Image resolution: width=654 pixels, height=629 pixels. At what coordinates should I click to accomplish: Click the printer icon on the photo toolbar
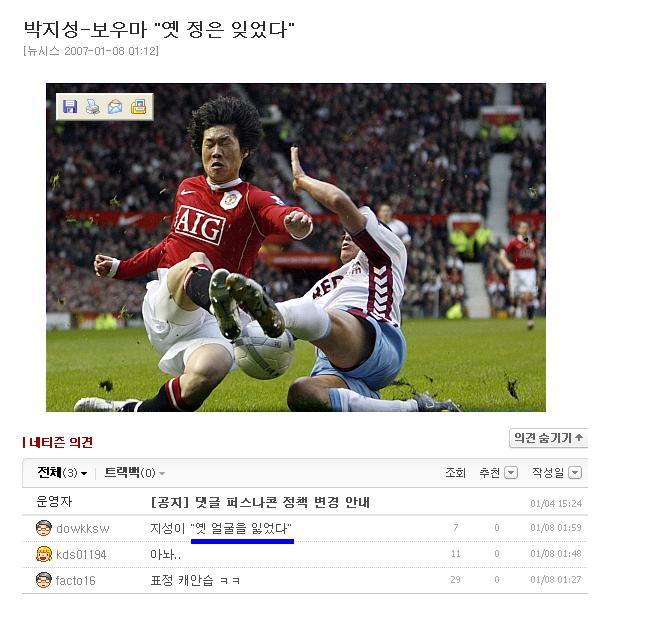coord(93,107)
